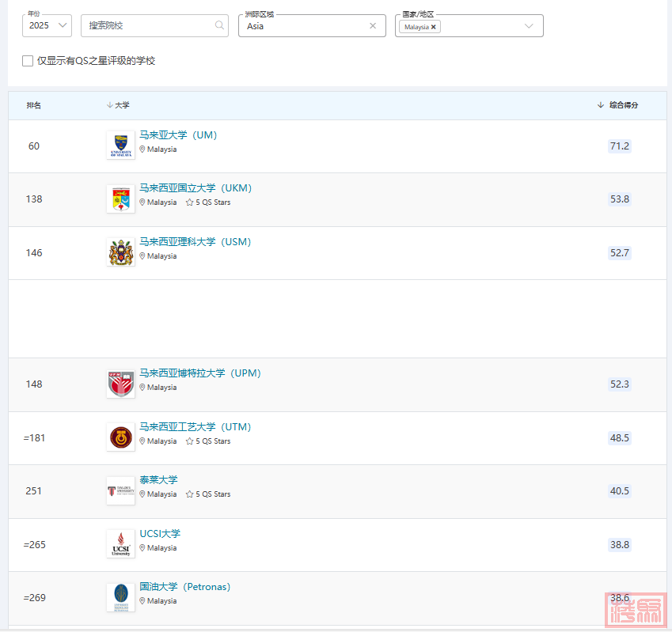
Task: Select the 48.5 score of UTM
Action: tap(620, 438)
